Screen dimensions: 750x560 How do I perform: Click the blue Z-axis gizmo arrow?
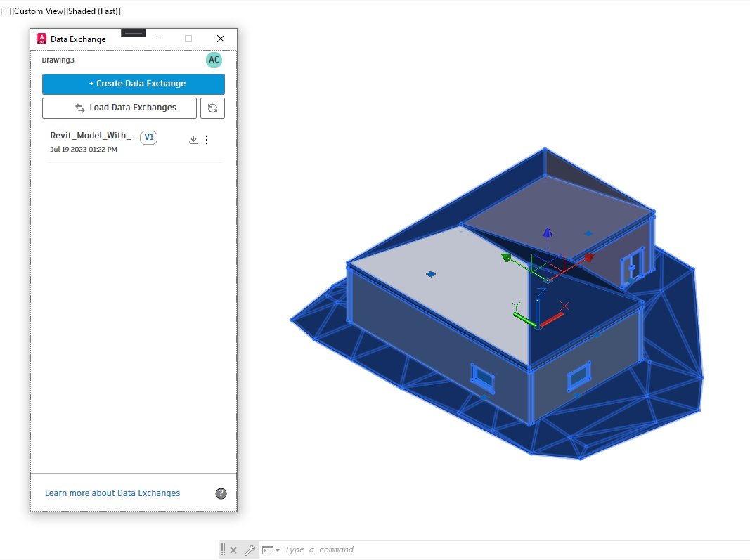coord(548,233)
